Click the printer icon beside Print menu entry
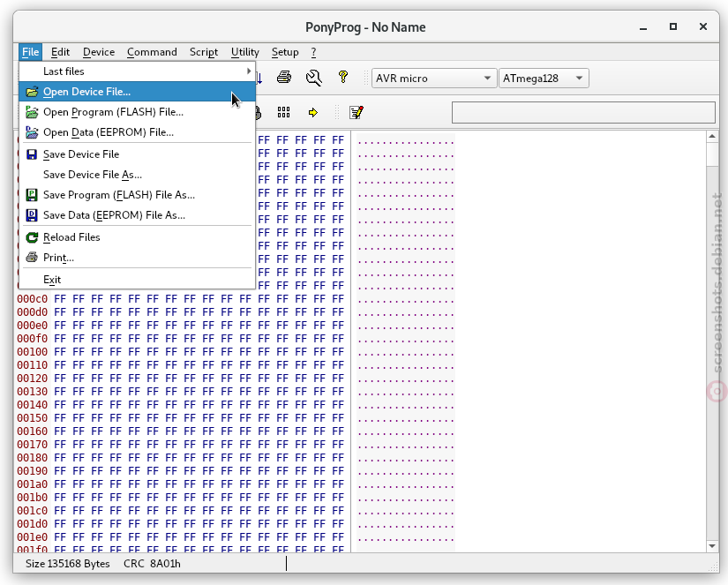This screenshot has width=728, height=585. [32, 258]
